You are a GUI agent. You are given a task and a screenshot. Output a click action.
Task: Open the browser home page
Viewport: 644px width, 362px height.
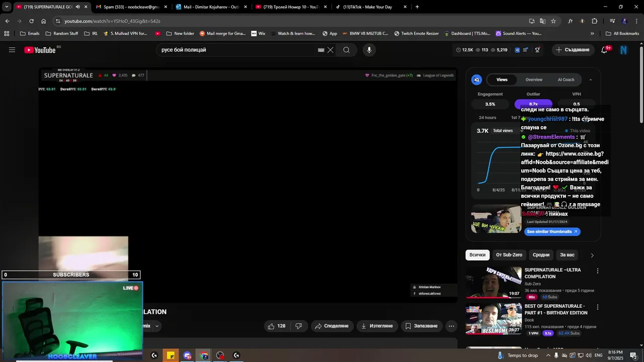coord(43,21)
